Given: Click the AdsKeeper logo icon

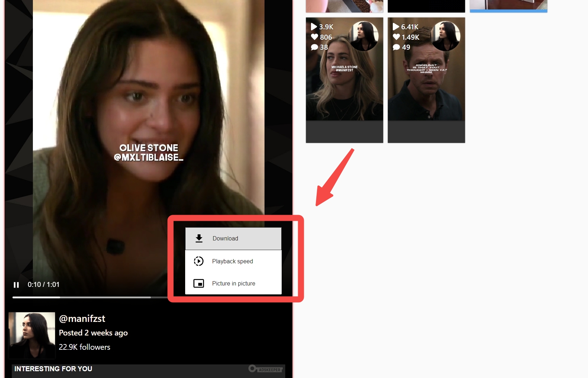Looking at the screenshot, I should point(266,369).
